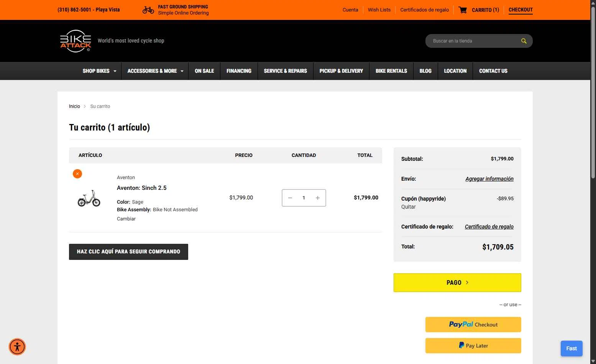Decrease quantity with the minus button
The width and height of the screenshot is (596, 364).
click(x=290, y=198)
